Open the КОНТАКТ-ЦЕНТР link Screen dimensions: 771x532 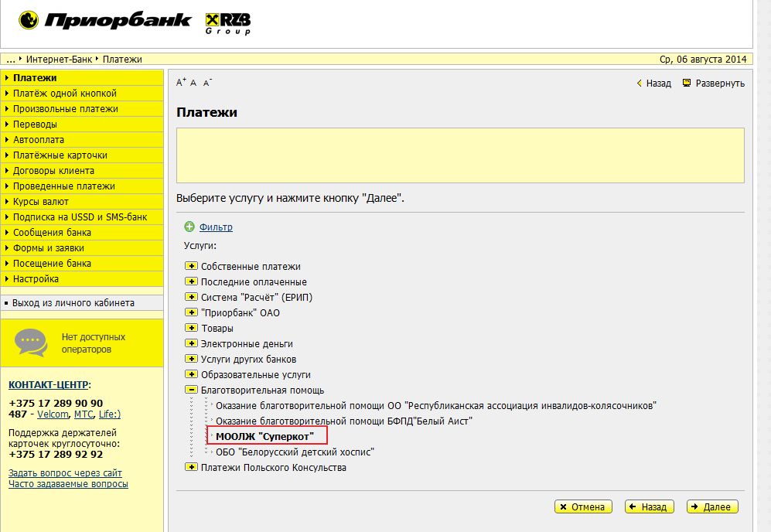click(x=48, y=385)
